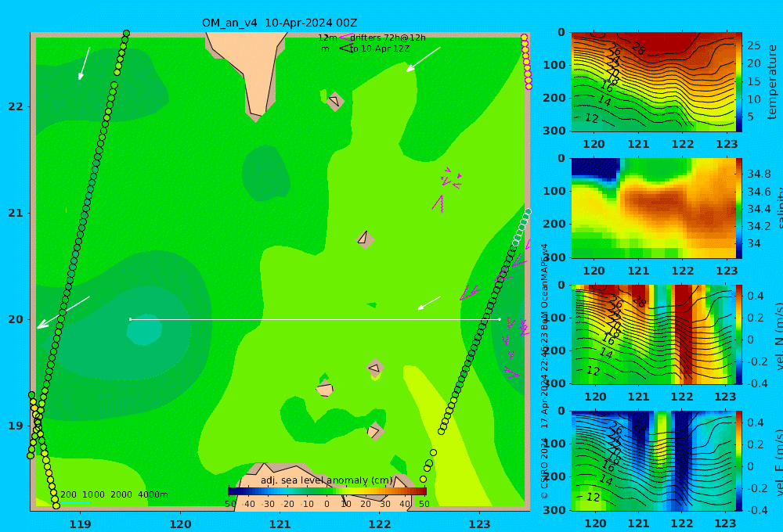Click the 'to 10 Apr 12Z' legend label

coord(380,49)
